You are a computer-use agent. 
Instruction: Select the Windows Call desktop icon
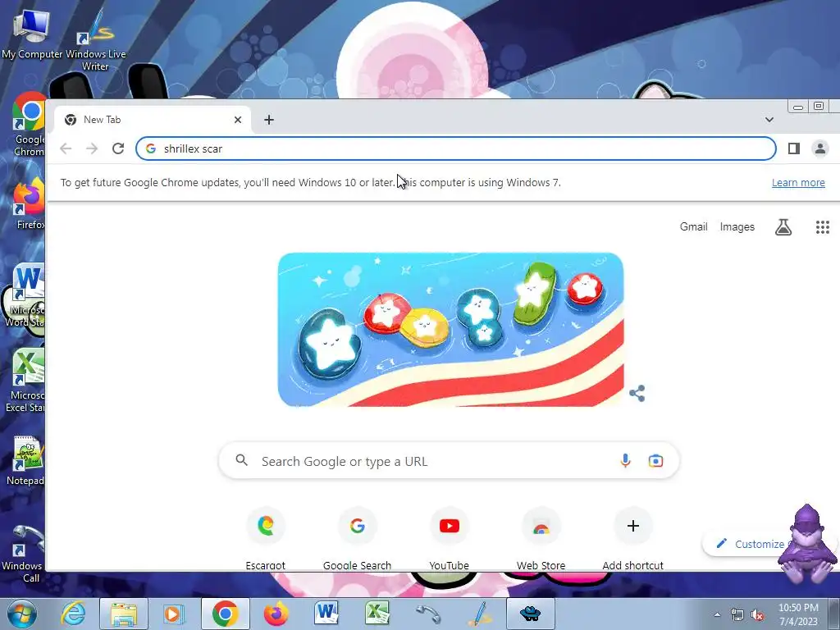[x=22, y=555]
